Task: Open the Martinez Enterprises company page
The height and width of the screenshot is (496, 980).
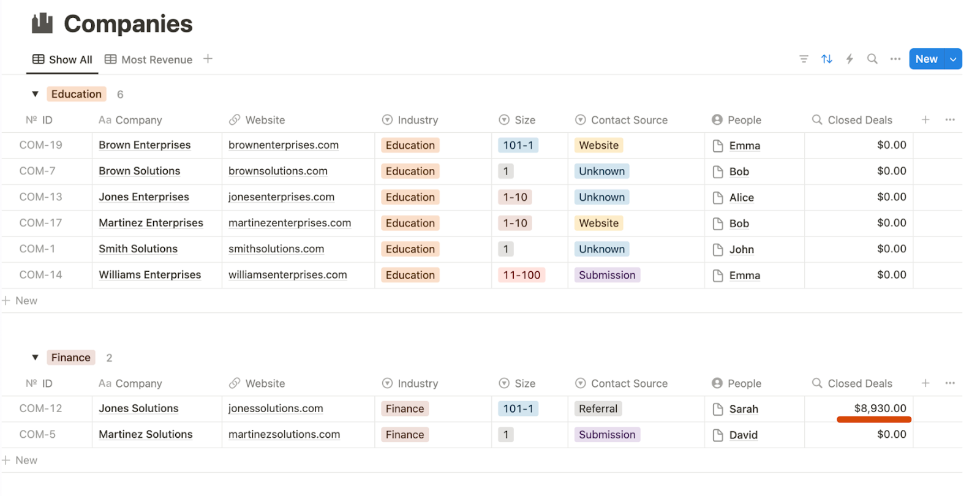Action: (151, 223)
